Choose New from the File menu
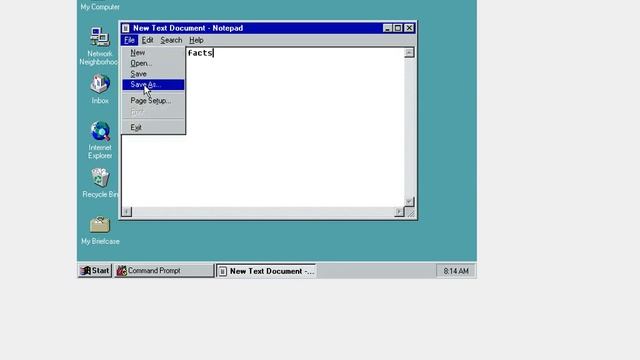 [153, 53]
